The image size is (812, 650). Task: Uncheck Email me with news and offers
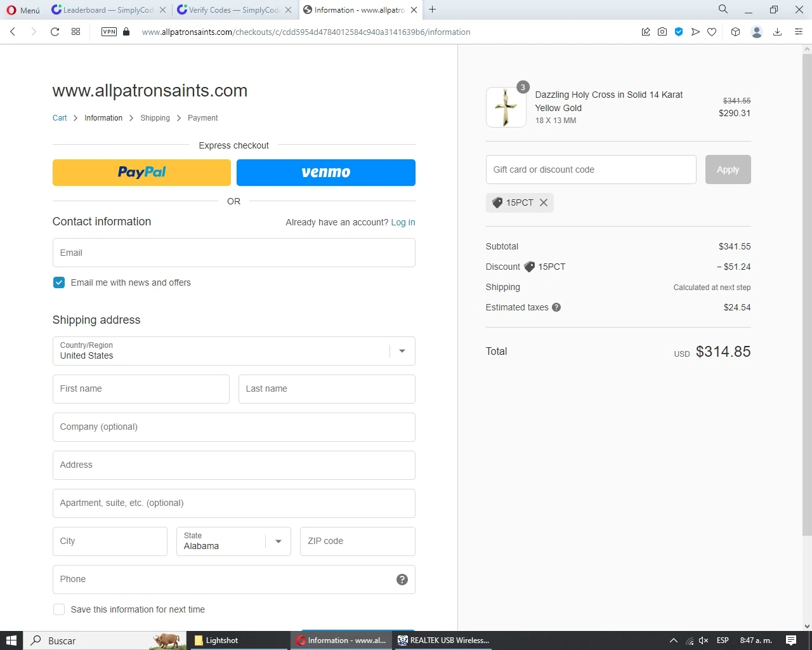[59, 282]
